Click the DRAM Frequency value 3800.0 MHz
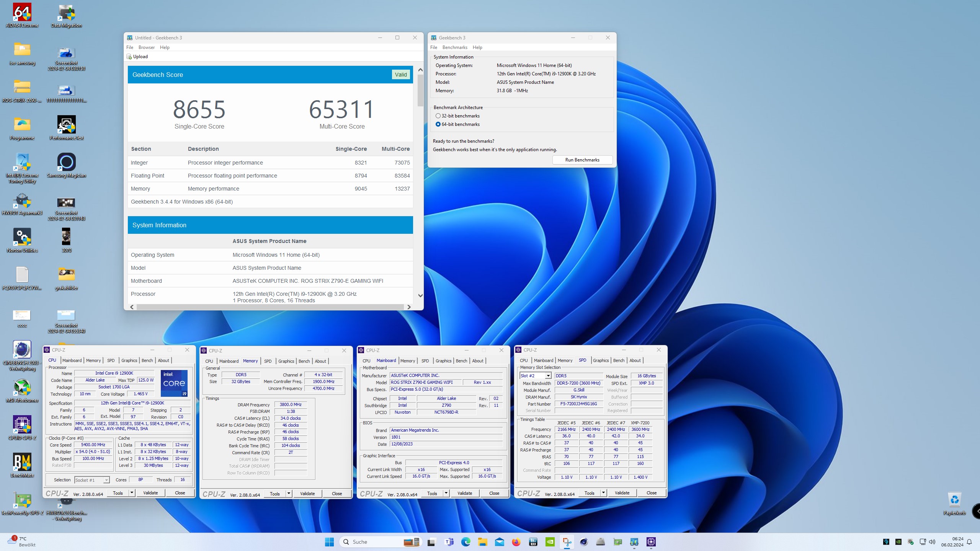Image resolution: width=980 pixels, height=551 pixels. point(291,404)
